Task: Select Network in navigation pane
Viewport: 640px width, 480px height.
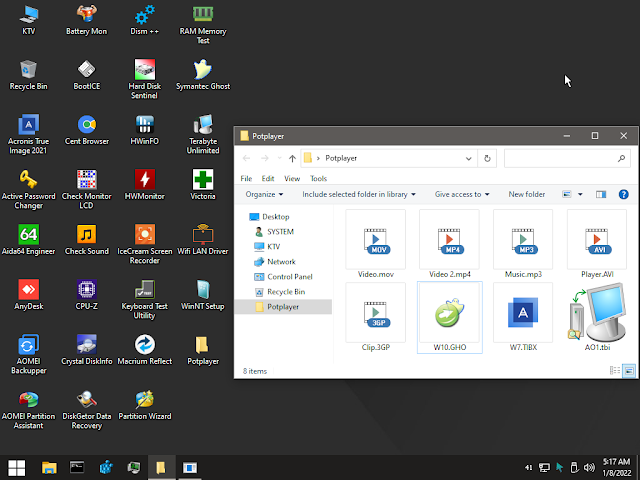Action: coord(281,262)
